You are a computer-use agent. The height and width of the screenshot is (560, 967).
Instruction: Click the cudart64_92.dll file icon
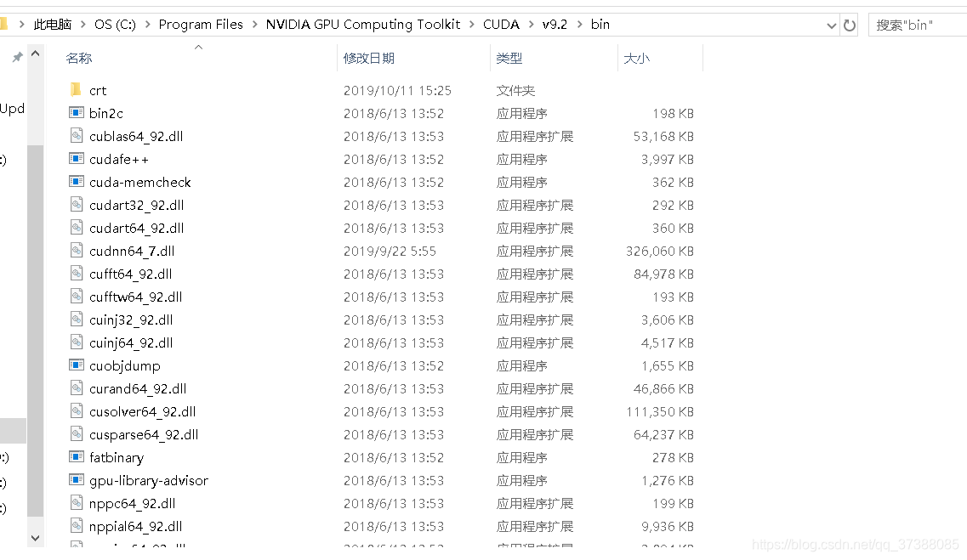tap(76, 228)
